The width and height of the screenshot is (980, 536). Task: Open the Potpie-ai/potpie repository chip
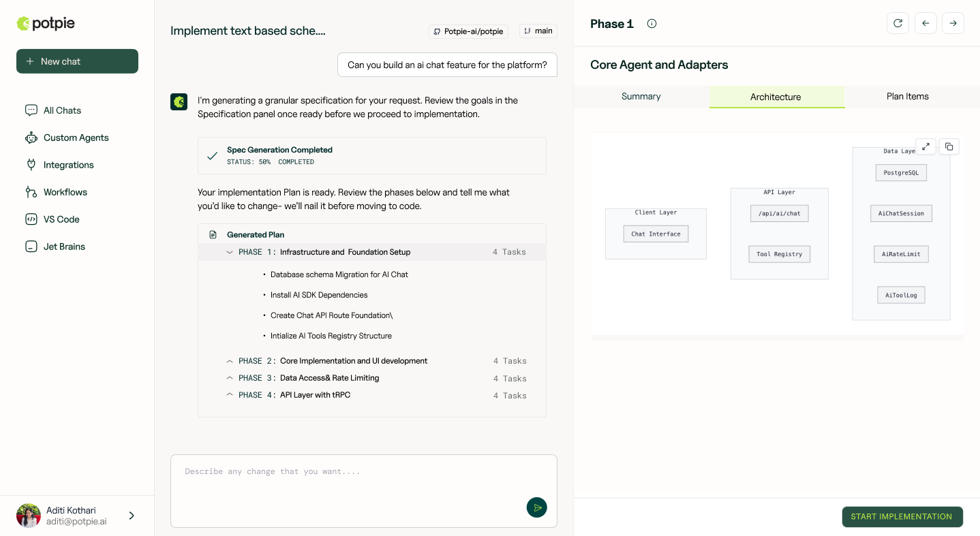click(x=468, y=31)
